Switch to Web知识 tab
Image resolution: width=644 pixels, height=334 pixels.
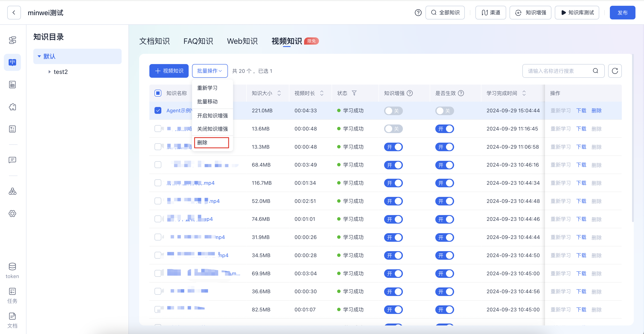(242, 41)
